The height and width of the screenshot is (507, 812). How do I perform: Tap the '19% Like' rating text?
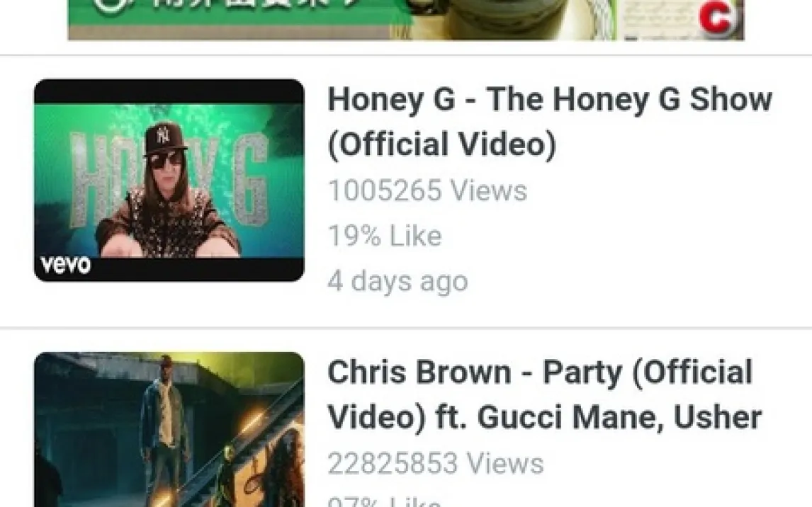coord(385,235)
